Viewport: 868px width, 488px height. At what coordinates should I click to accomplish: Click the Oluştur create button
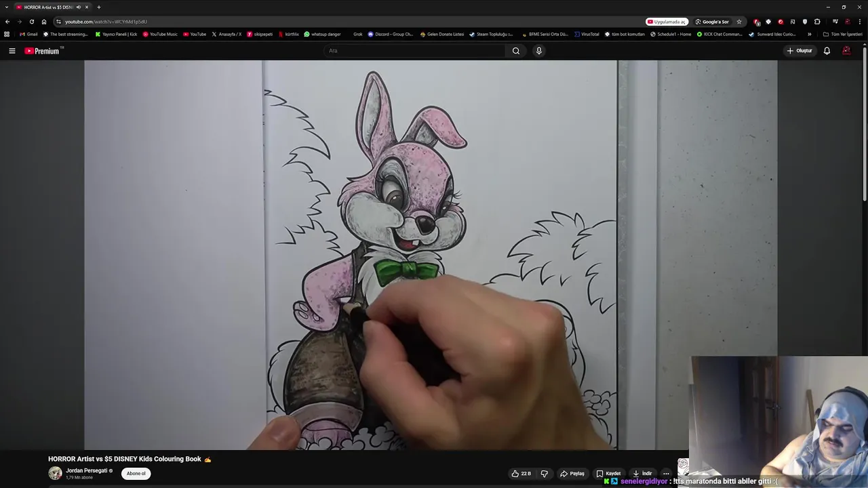click(x=800, y=51)
